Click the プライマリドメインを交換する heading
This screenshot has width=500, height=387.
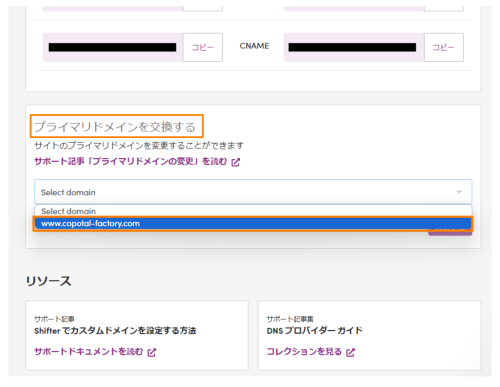(115, 127)
